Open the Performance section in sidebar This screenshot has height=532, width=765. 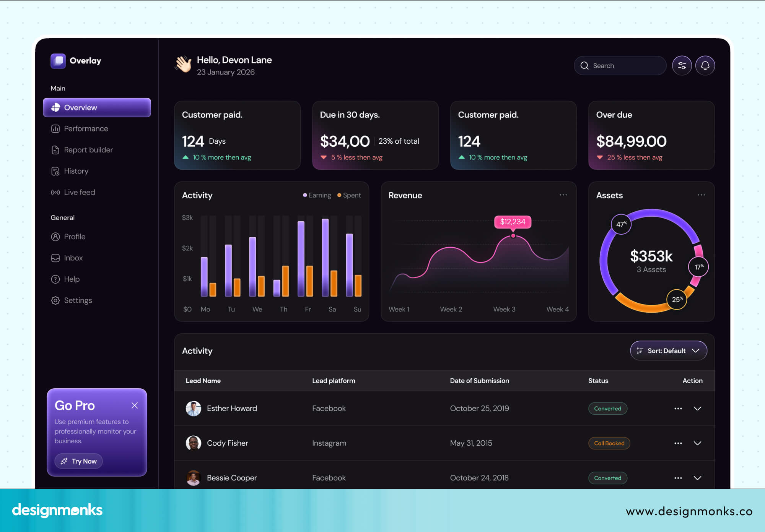click(86, 128)
